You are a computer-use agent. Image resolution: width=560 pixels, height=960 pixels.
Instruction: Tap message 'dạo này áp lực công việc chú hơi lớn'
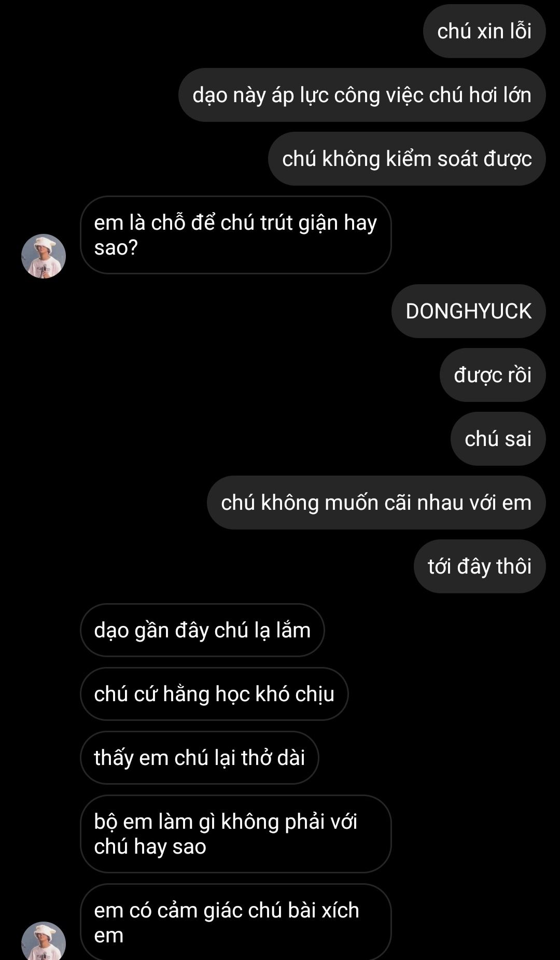362,95
